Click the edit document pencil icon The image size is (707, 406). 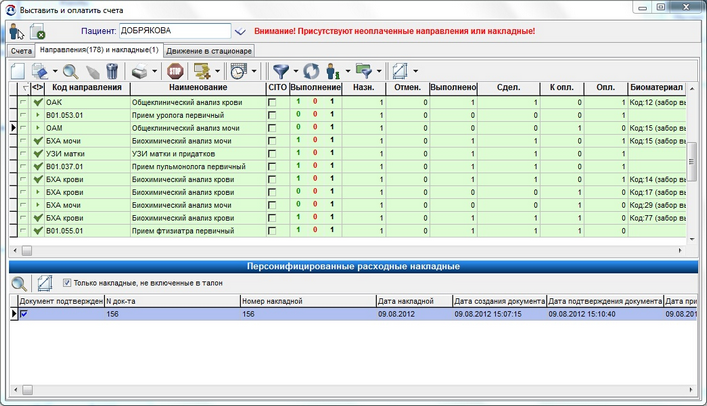[x=40, y=71]
